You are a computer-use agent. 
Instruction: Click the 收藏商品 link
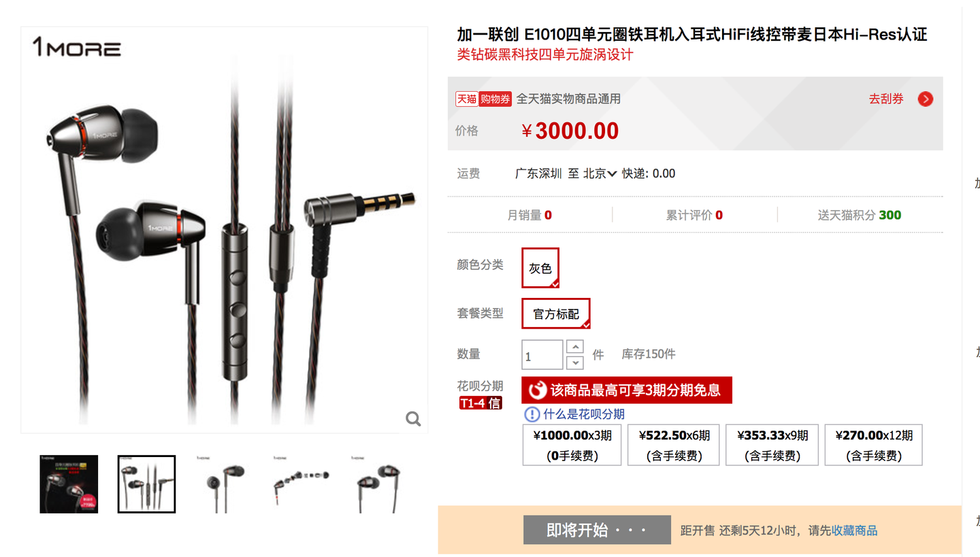tap(855, 530)
